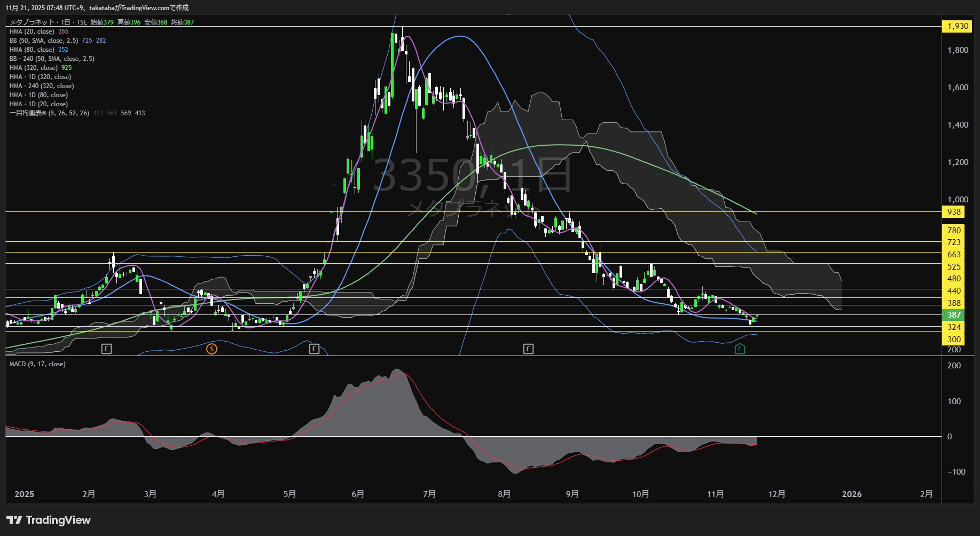The image size is (980, 536).
Task: Click the 938 yellow price label
Action: 954,212
